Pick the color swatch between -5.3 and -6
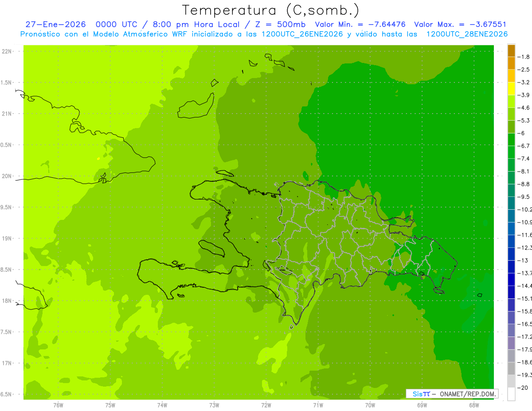 point(511,127)
